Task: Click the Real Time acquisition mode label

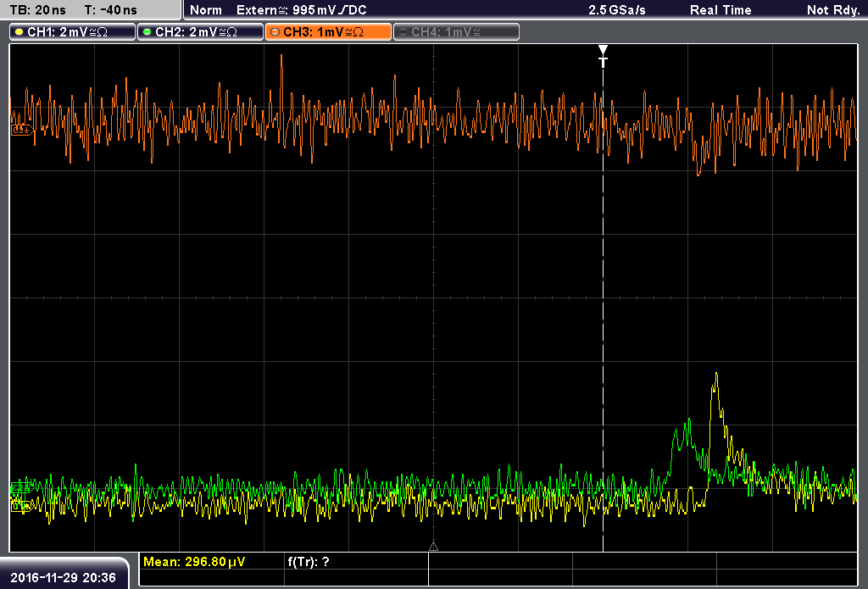Action: tap(721, 10)
